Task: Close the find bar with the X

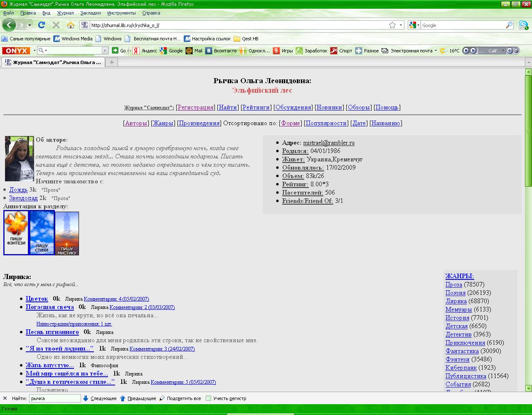Action: point(5,398)
